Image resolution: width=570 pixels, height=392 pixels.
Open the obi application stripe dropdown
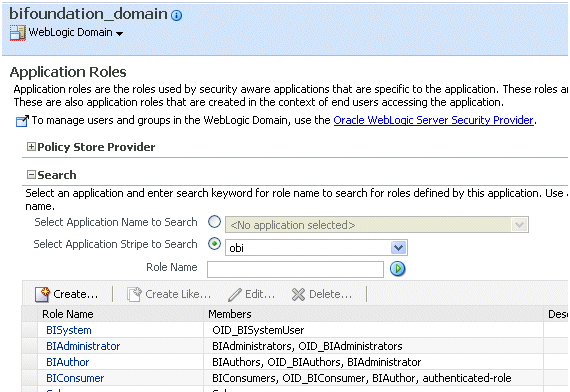pos(316,248)
